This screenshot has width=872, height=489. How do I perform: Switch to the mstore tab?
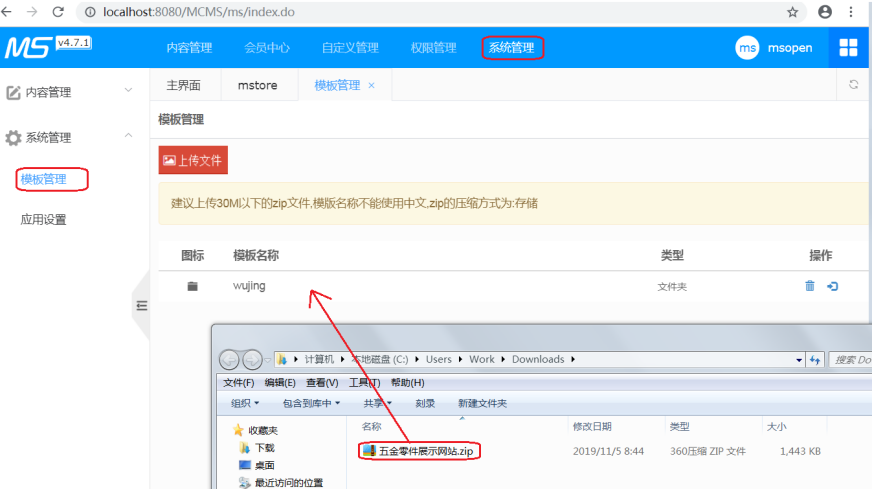point(257,85)
